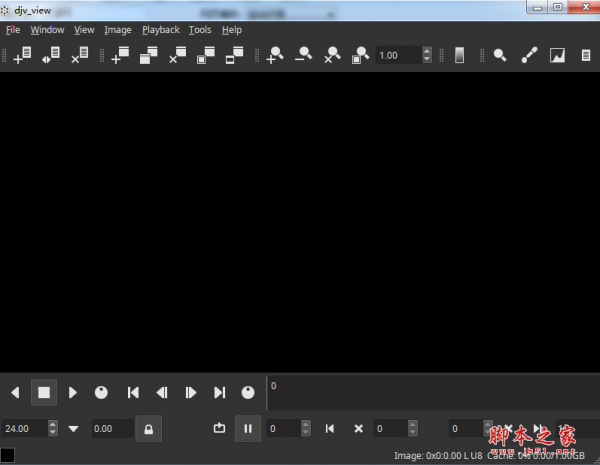Decrement current frame with down arrow

click(x=305, y=433)
